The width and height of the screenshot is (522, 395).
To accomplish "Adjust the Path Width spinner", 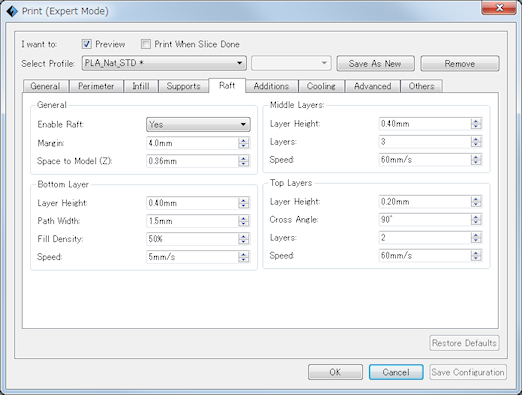I will (244, 221).
